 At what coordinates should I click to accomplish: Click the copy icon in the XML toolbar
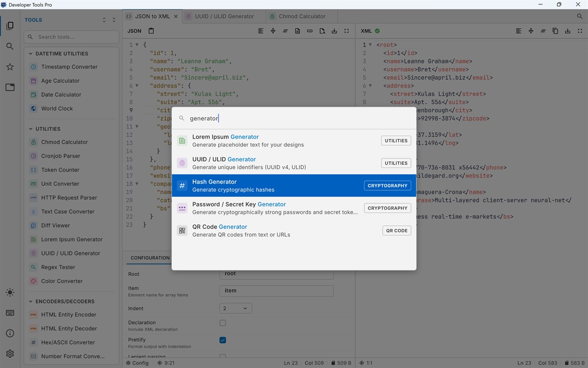[x=555, y=31]
